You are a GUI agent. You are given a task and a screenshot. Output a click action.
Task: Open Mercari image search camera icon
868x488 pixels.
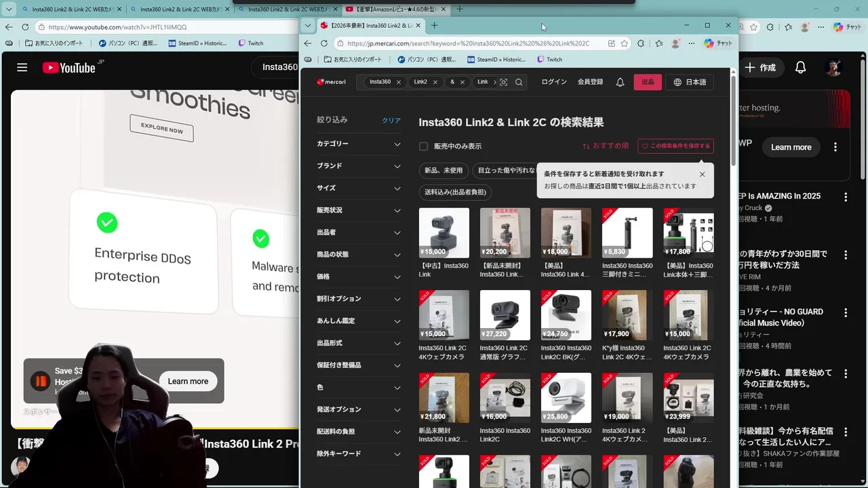[503, 82]
